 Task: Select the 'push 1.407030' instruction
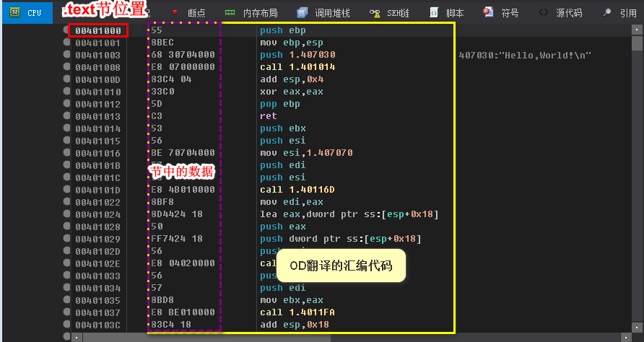pos(297,55)
